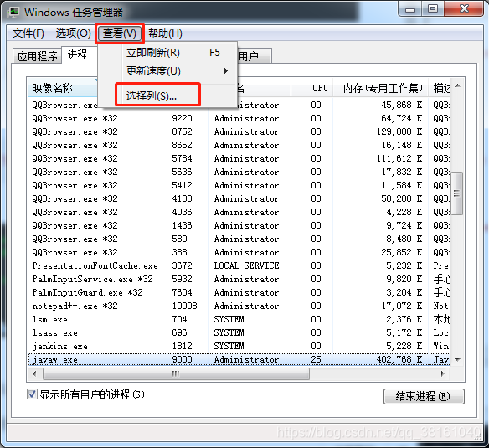Open the 帮助(H) menu

tap(165, 33)
